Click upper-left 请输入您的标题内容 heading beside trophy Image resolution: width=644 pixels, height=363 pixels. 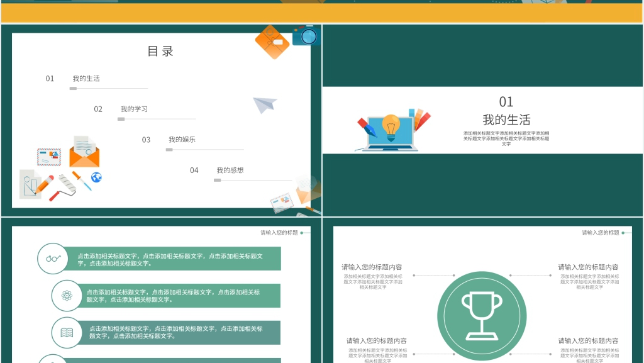click(372, 267)
